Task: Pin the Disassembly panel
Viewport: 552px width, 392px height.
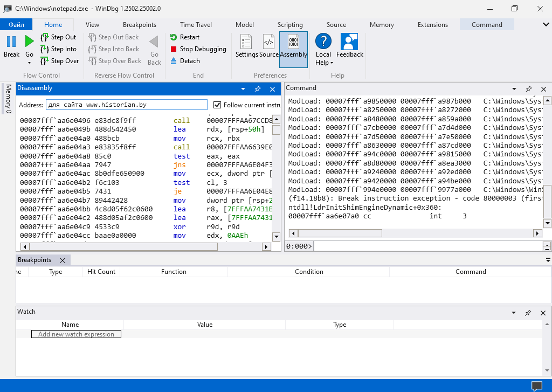Action: 258,89
